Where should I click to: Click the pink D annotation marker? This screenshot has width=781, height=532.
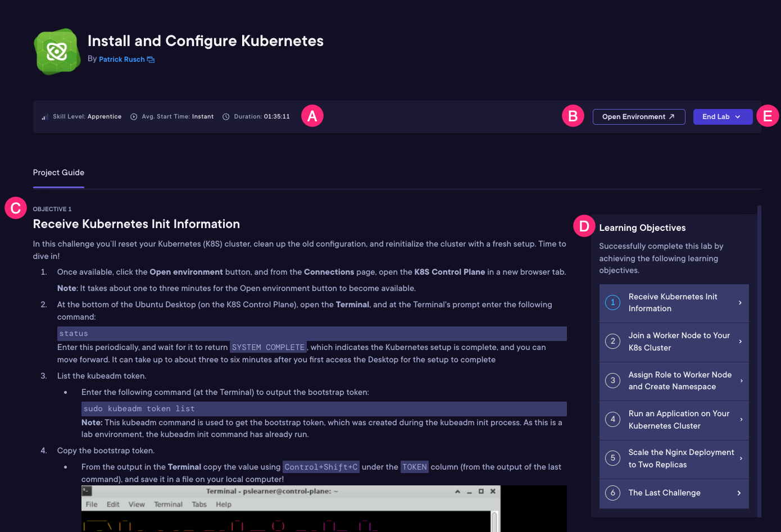point(584,226)
